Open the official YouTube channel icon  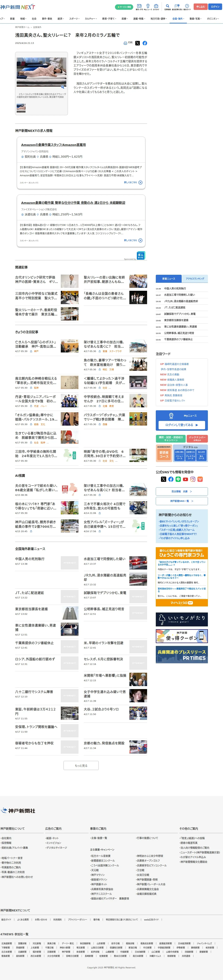[185, 479]
